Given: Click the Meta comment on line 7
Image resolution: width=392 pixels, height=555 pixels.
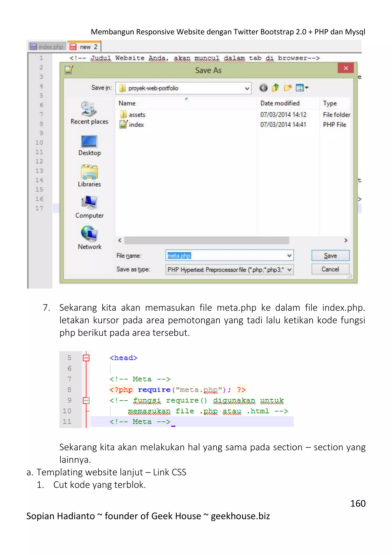Looking at the screenshot, I should pyautogui.click(x=140, y=379).
